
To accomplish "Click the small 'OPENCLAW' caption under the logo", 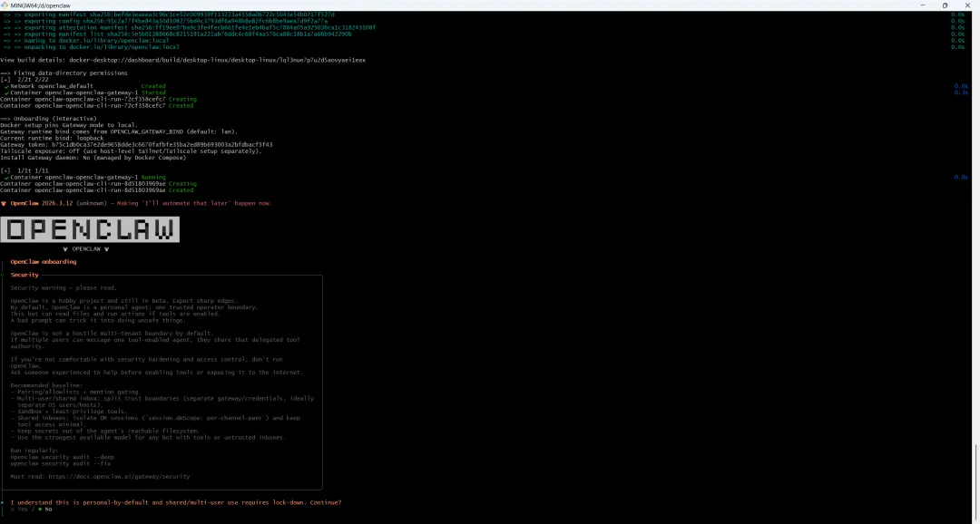I will [86, 248].
